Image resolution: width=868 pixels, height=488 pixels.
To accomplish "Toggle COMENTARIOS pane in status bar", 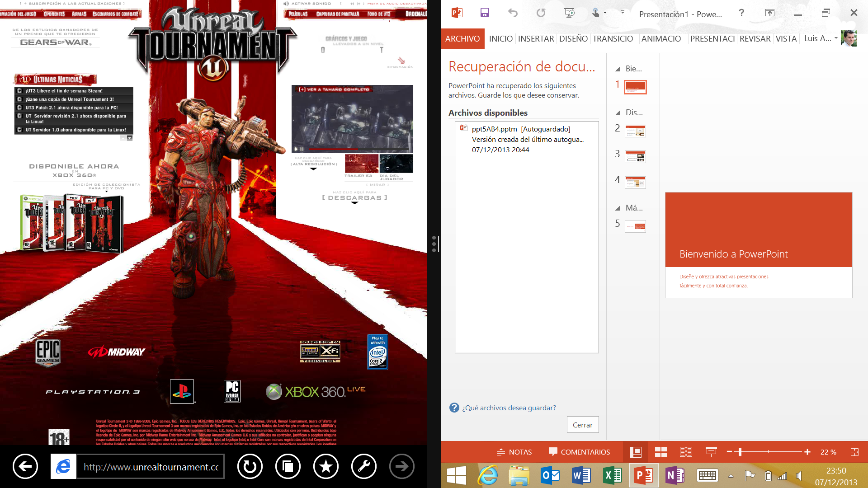I will [579, 452].
